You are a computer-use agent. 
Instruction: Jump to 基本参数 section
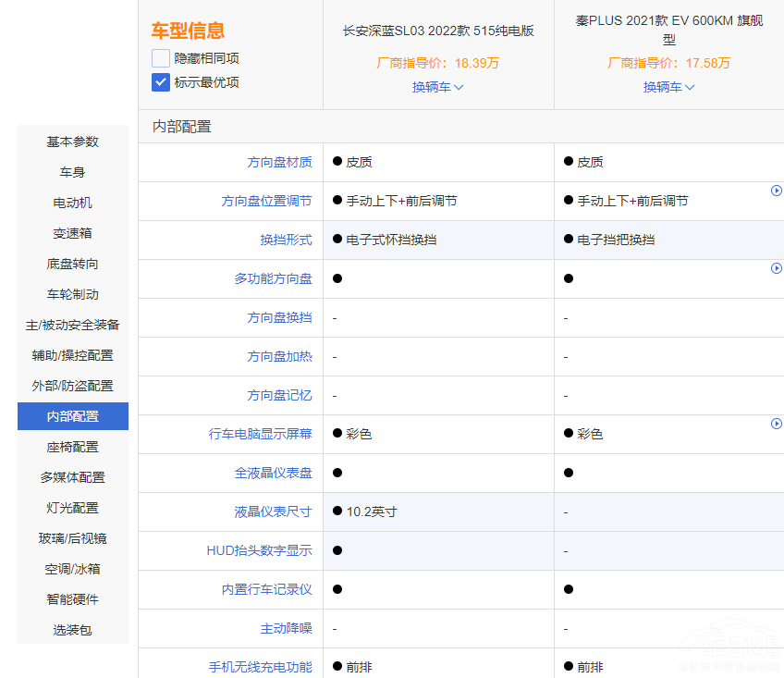point(73,142)
